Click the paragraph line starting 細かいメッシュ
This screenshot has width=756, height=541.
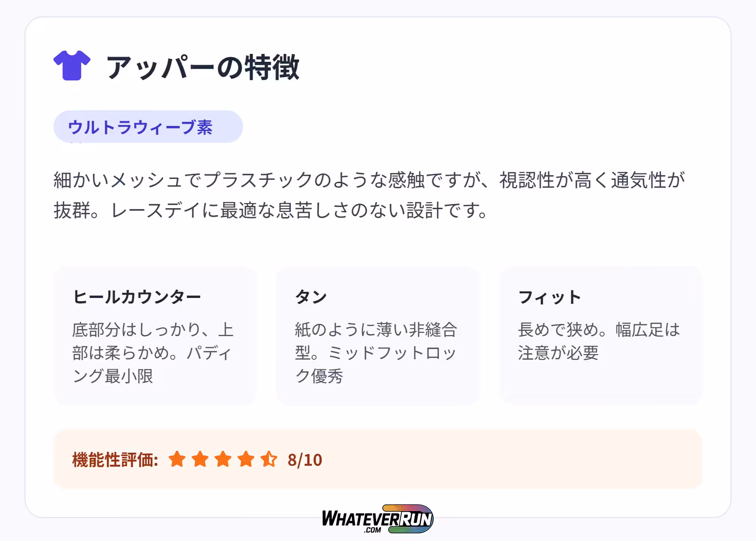click(369, 180)
